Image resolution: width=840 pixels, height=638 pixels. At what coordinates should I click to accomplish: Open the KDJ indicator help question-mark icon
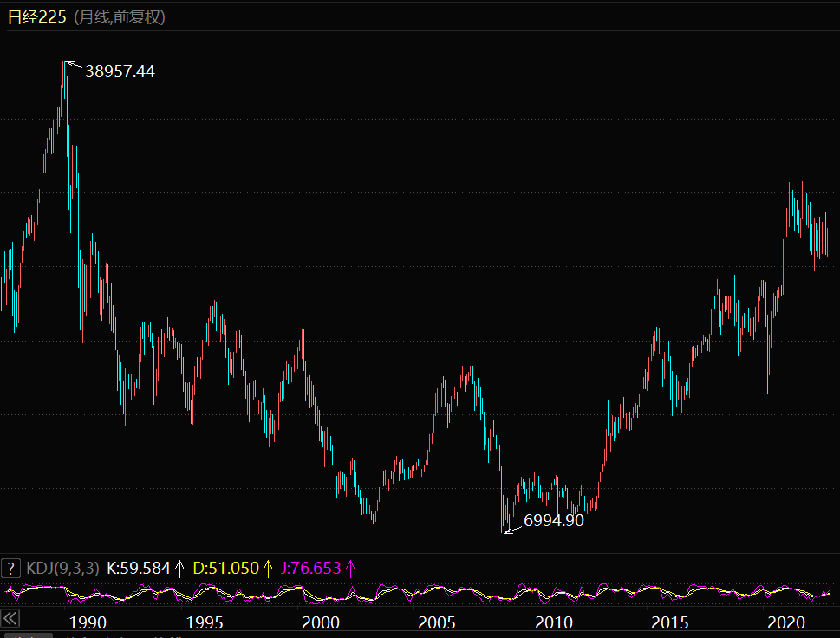click(10, 568)
